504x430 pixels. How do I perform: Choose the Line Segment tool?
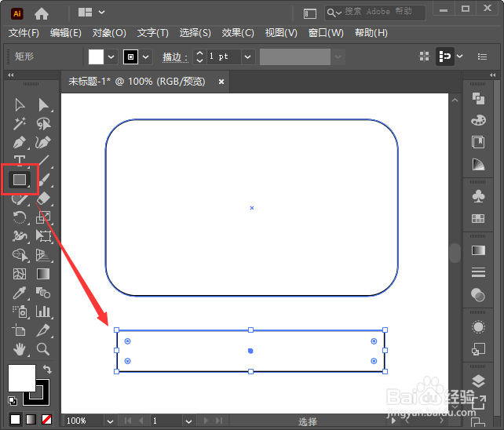click(43, 161)
